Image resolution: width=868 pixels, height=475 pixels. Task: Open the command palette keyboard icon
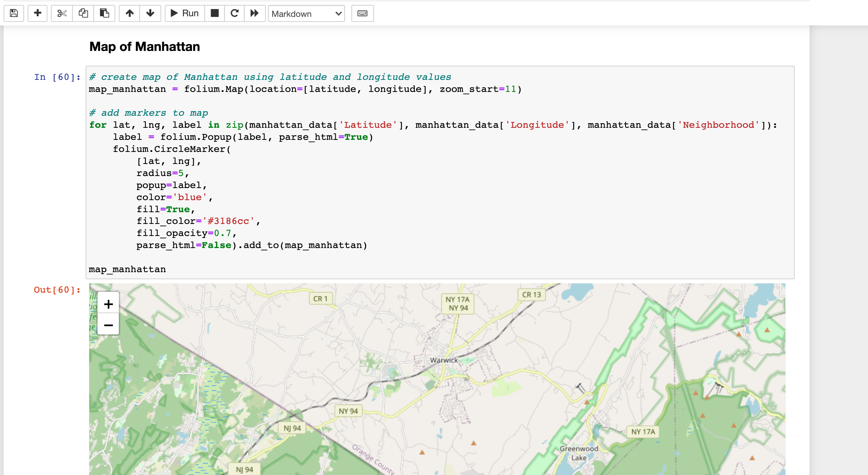coord(362,14)
